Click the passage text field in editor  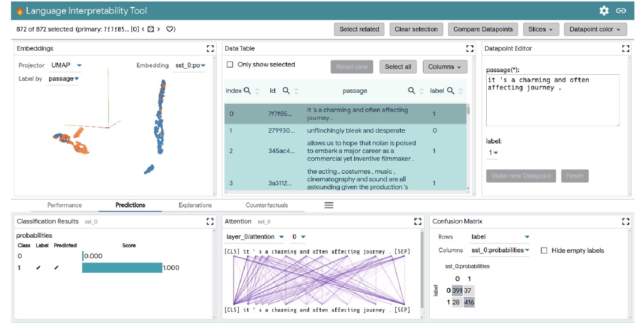click(552, 100)
